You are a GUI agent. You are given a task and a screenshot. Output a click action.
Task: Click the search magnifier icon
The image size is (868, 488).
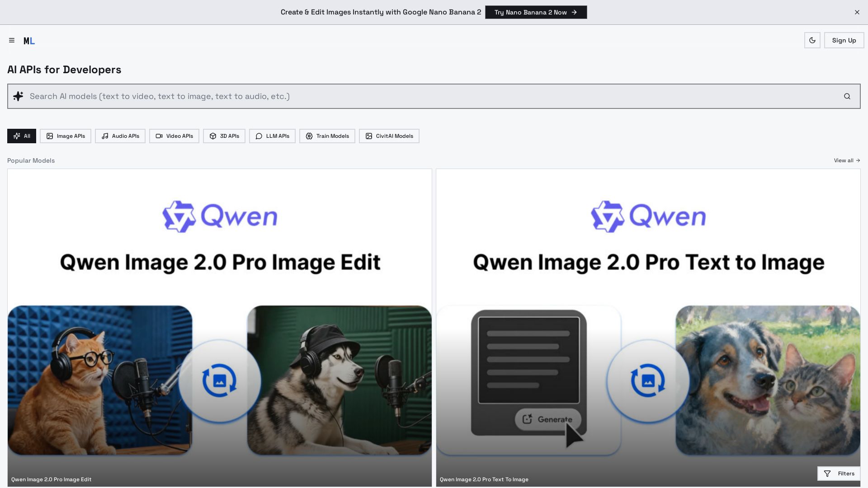[x=847, y=96]
